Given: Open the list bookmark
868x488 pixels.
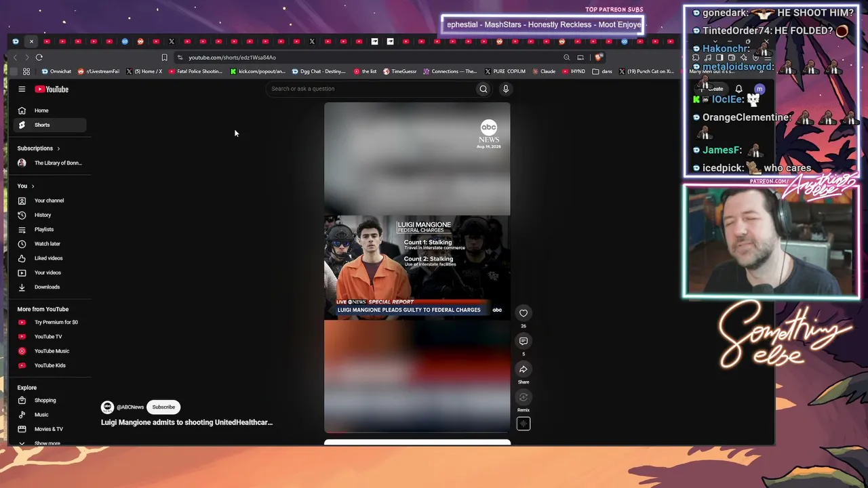Looking at the screenshot, I should 365,71.
